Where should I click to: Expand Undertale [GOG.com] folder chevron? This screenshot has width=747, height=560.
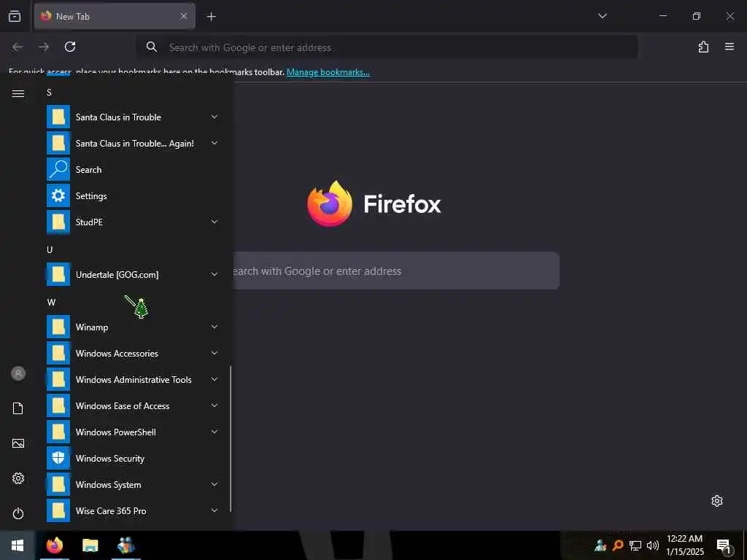point(214,274)
